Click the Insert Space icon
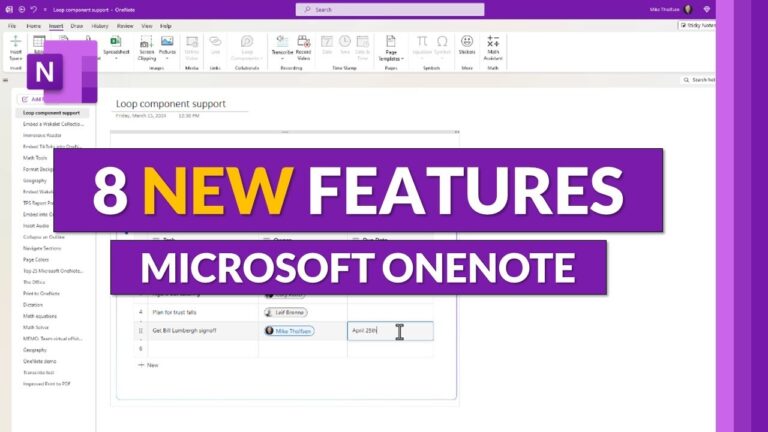This screenshot has height=432, width=768. (x=15, y=48)
